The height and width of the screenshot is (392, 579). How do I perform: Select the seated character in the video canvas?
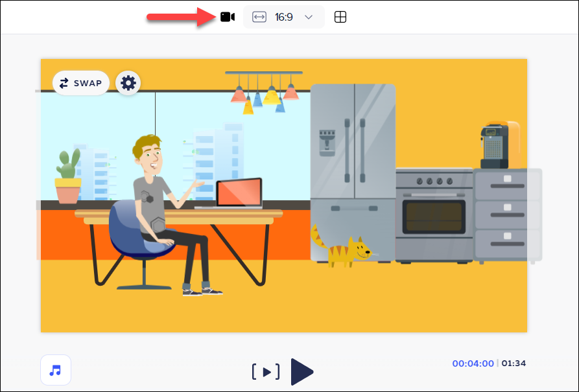point(150,194)
